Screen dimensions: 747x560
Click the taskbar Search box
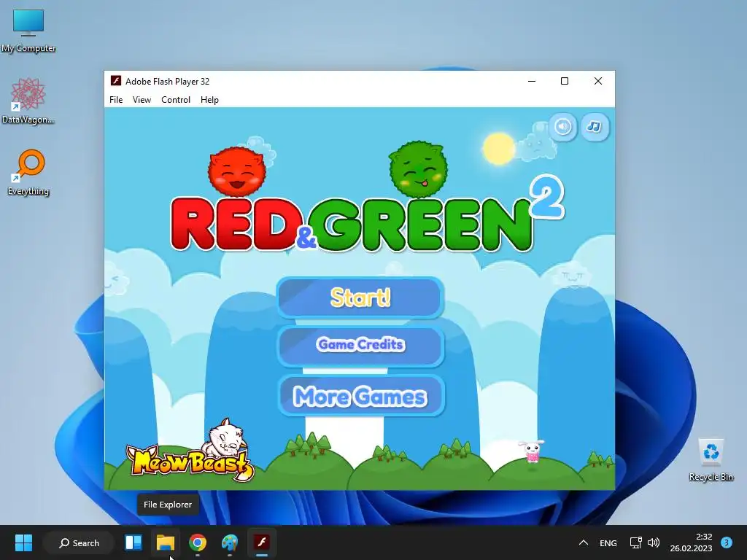79,542
